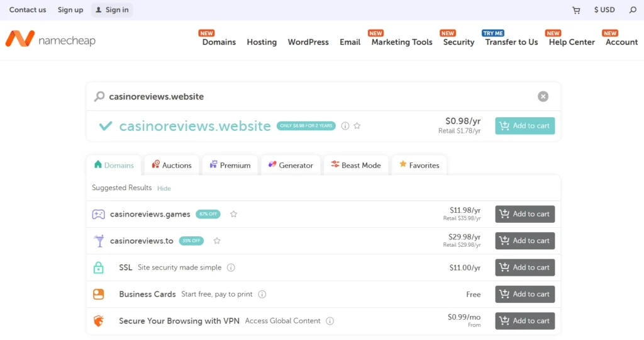This screenshot has height=340, width=644.
Task: Add casinoreviews.website to cart
Action: coord(525,126)
